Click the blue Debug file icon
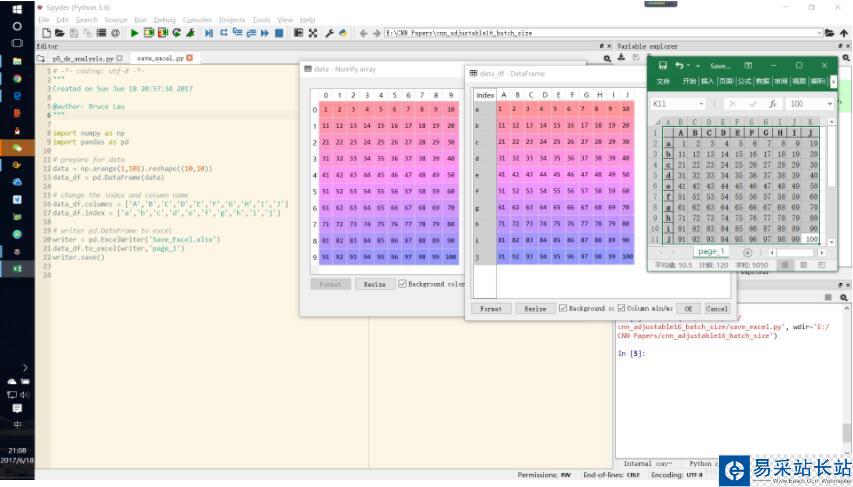 209,33
